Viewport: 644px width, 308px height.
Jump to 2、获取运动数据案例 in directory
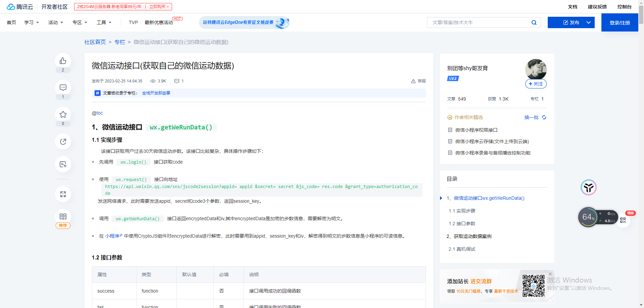469,236
